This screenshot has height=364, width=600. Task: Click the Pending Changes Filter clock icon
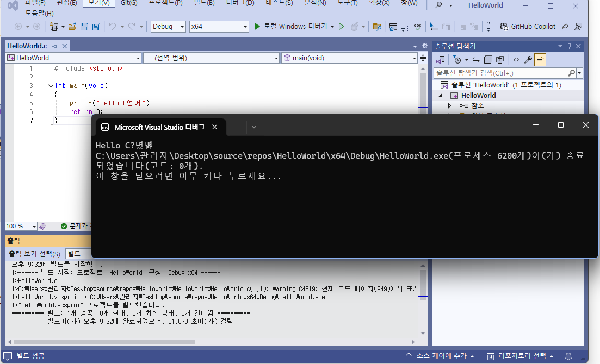click(457, 60)
